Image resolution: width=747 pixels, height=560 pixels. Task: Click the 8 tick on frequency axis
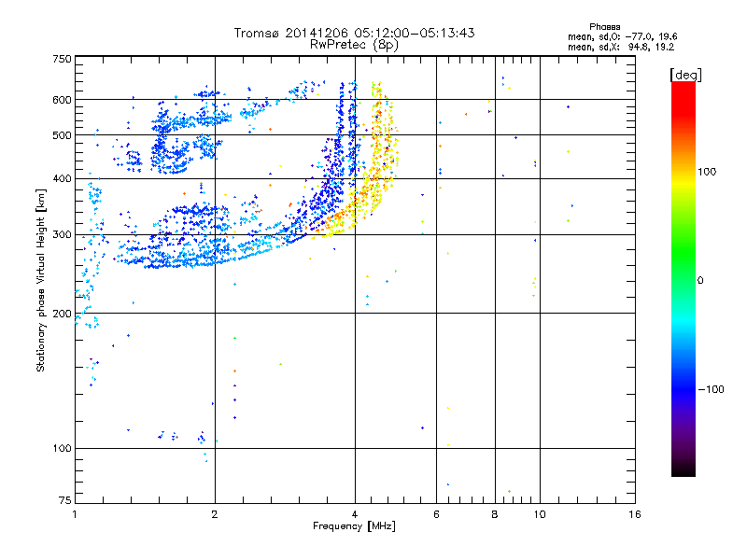coord(495,514)
